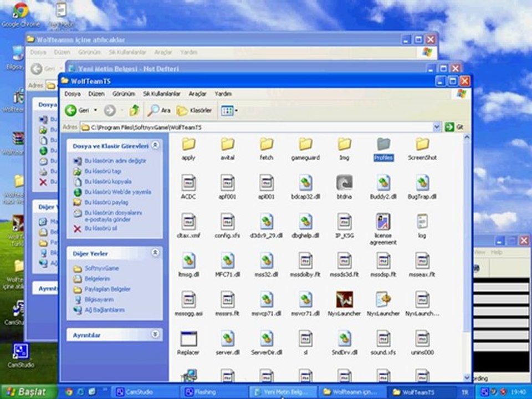Select the mss32.dll file
Viewport: 532px width, 399px height.
[267, 265]
